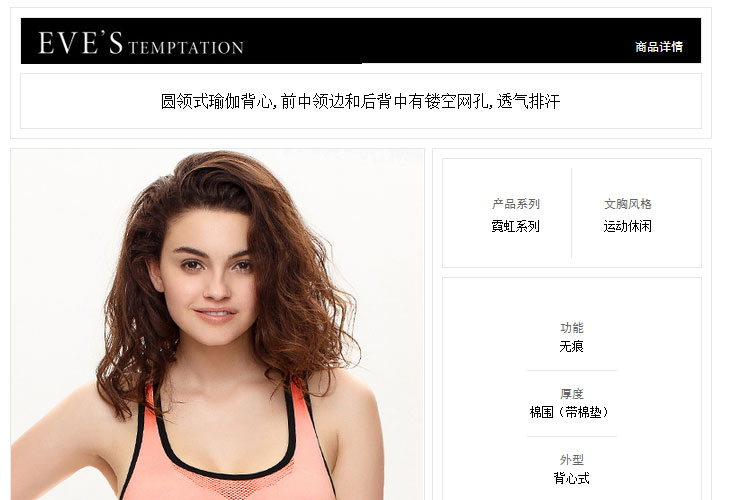Click the word TEMPTATION in the logo
Screen dimensions: 750x500
pyautogui.click(x=186, y=47)
